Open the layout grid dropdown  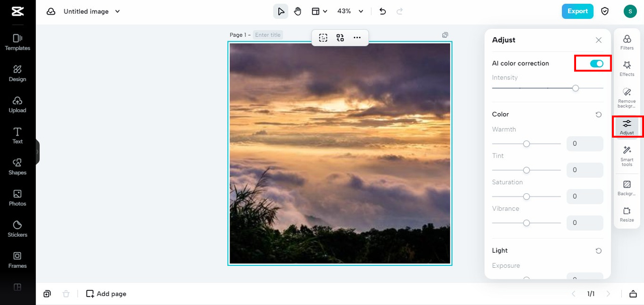(x=319, y=11)
